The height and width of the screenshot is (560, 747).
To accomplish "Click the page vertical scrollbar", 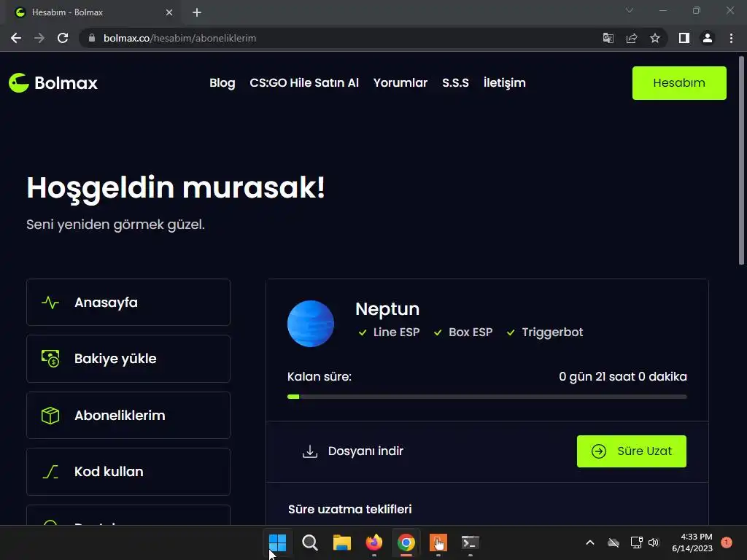I will pyautogui.click(x=741, y=160).
